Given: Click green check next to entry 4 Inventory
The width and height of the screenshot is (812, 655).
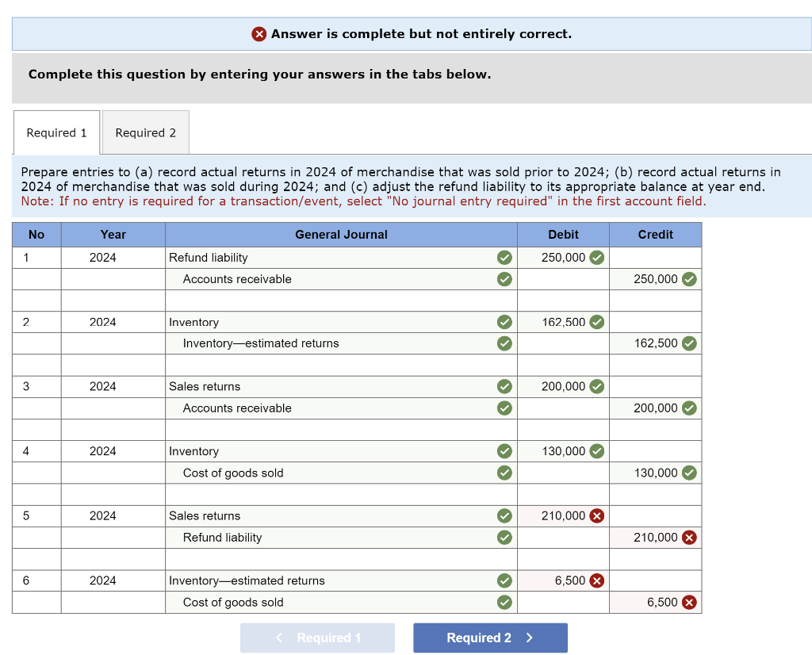Looking at the screenshot, I should (x=504, y=451).
